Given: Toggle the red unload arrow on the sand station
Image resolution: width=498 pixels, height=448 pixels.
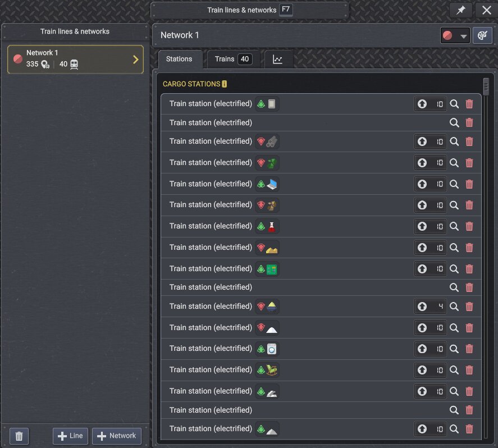Looking at the screenshot, I should coord(261,248).
